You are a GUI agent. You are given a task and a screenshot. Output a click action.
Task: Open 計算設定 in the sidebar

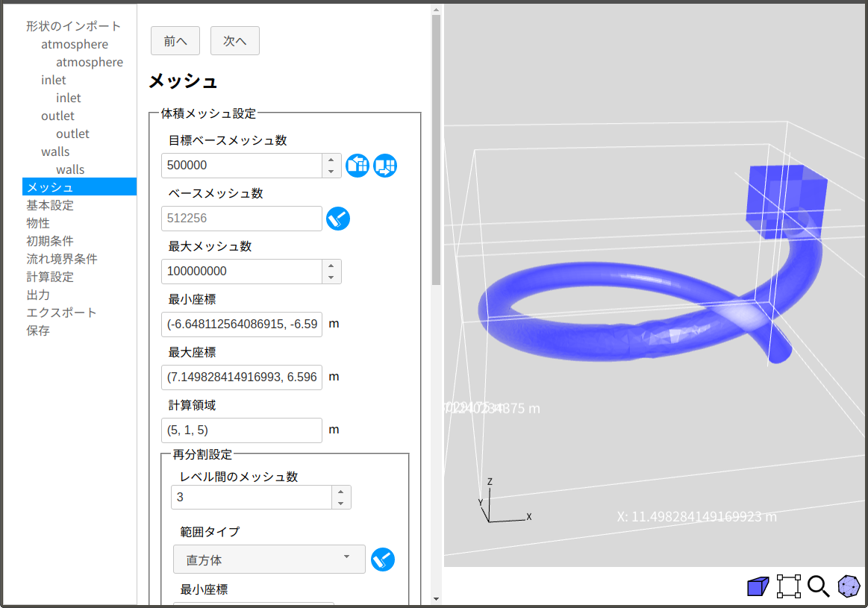[x=50, y=277]
